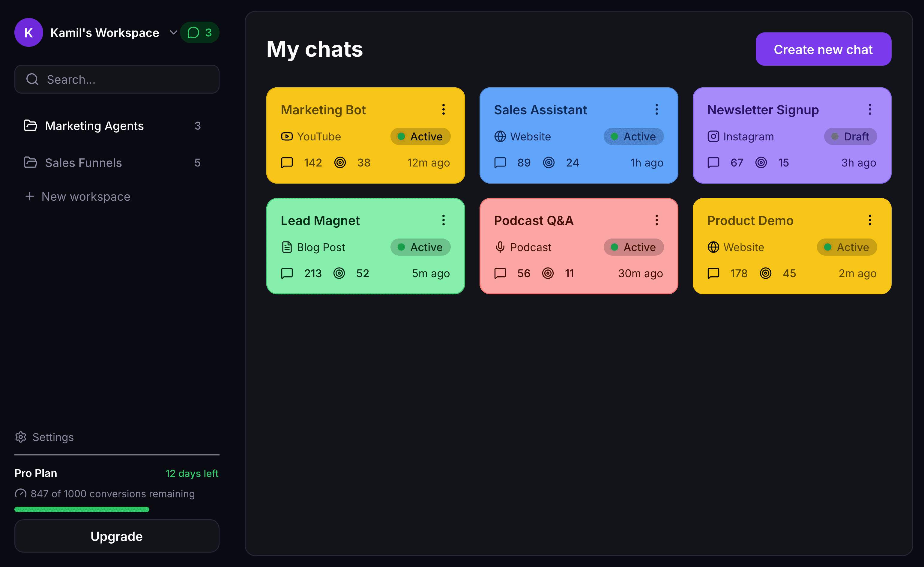Viewport: 924px width, 567px height.
Task: Open the three-dot menu on Product Demo
Action: (870, 220)
